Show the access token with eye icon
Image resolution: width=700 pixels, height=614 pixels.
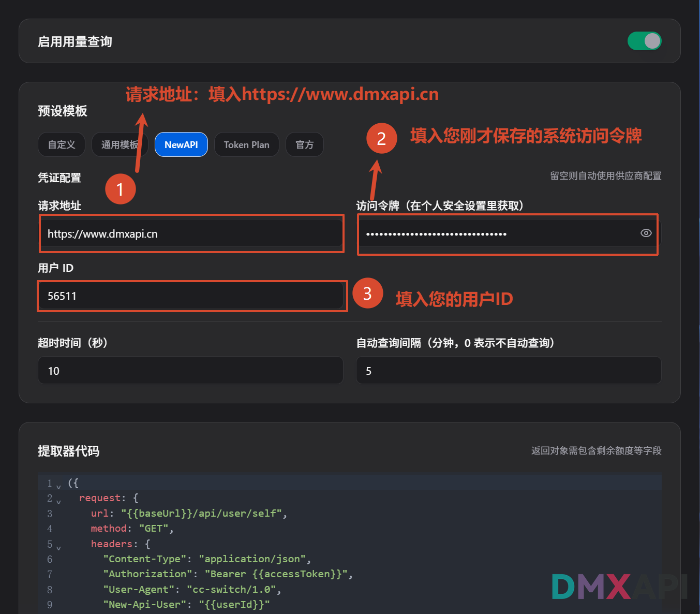coord(646,233)
